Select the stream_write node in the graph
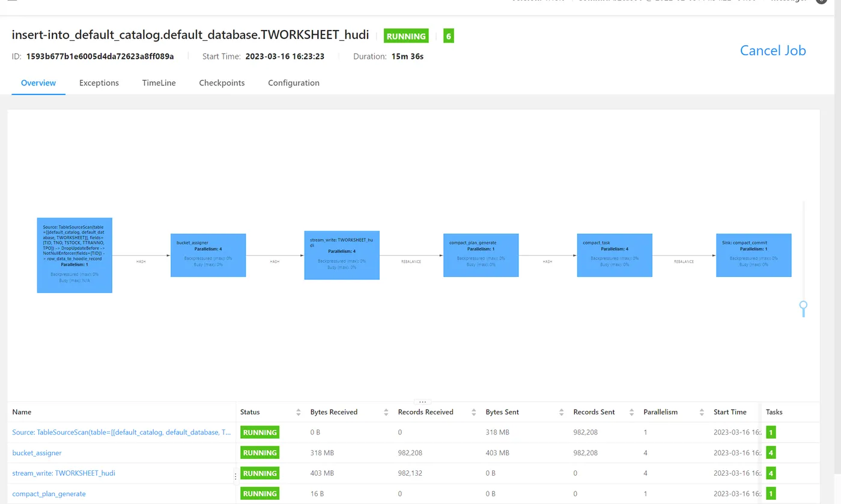The width and height of the screenshot is (841, 504). [342, 255]
